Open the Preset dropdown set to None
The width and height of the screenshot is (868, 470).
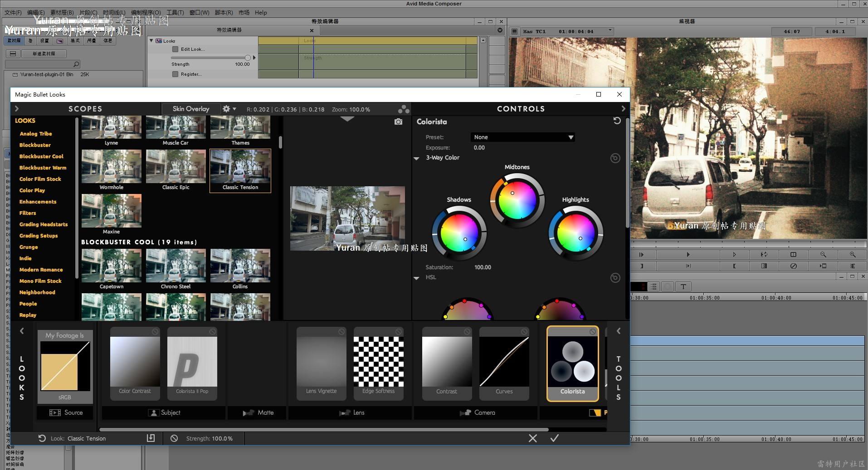click(522, 137)
